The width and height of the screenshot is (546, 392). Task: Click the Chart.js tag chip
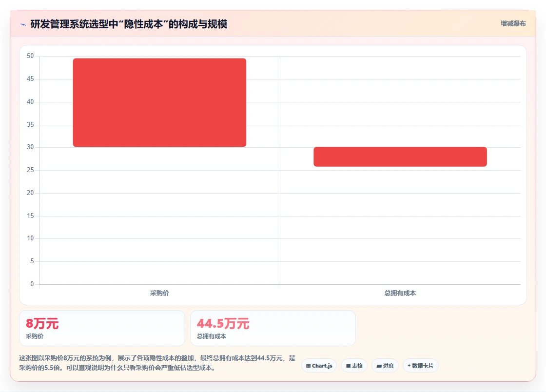click(x=319, y=366)
